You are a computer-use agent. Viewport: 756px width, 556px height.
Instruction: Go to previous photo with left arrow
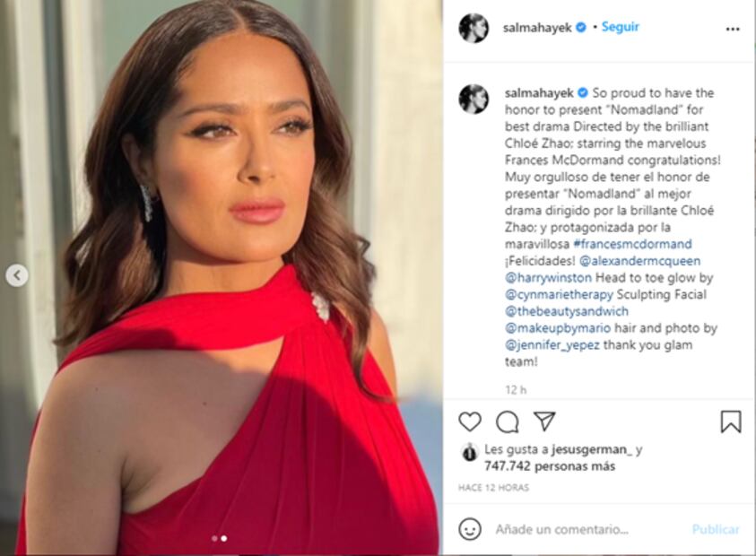(x=17, y=275)
